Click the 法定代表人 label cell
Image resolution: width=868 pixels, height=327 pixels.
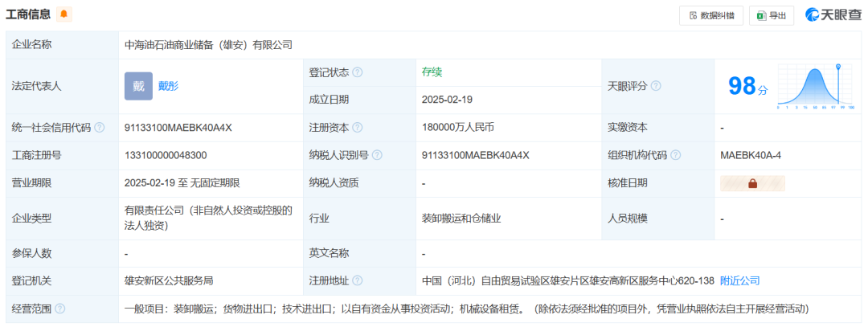click(62, 86)
